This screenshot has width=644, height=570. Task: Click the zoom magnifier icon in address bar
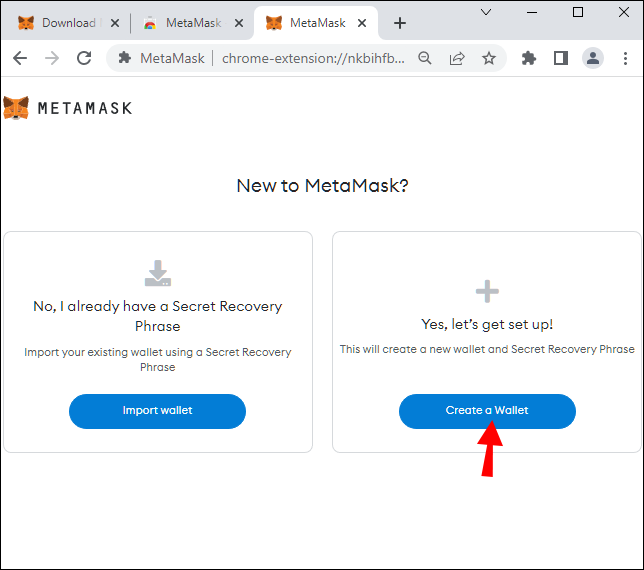(425, 58)
